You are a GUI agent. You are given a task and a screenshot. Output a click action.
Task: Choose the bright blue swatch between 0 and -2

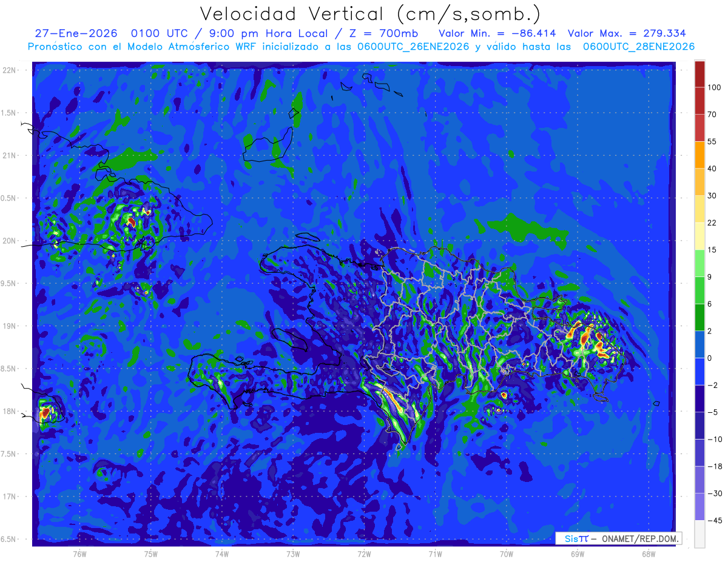(699, 371)
